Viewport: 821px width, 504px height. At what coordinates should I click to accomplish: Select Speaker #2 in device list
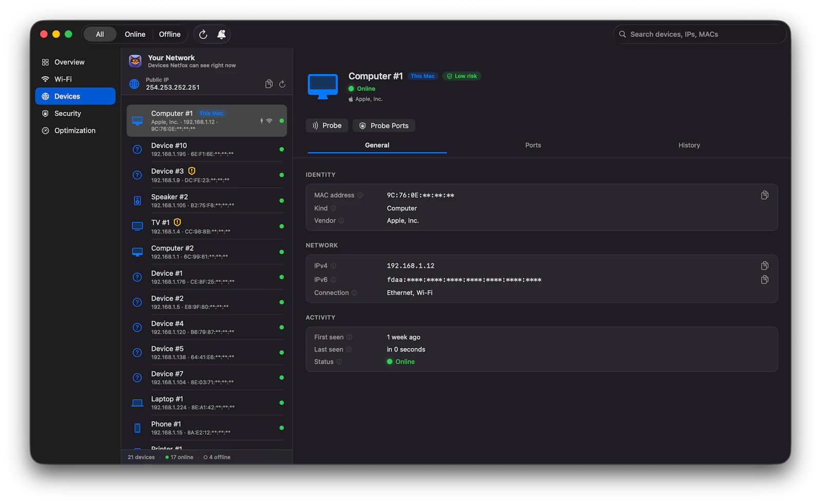[x=207, y=201]
